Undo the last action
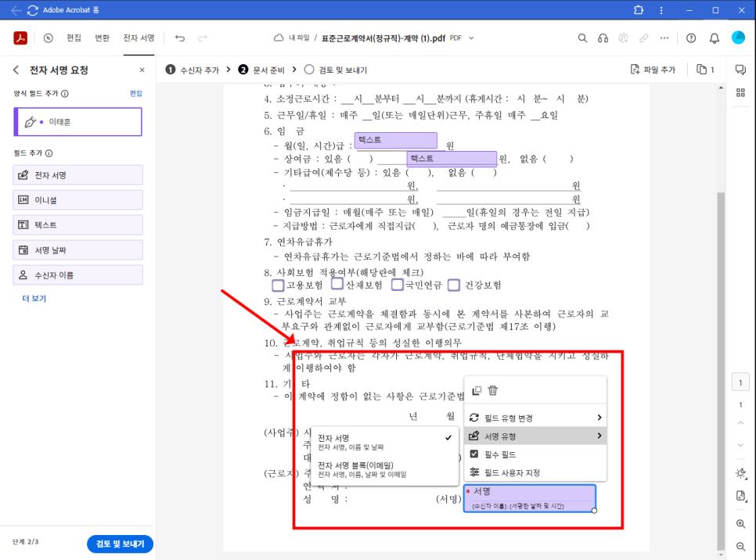Image resolution: width=756 pixels, height=560 pixels. (x=180, y=38)
